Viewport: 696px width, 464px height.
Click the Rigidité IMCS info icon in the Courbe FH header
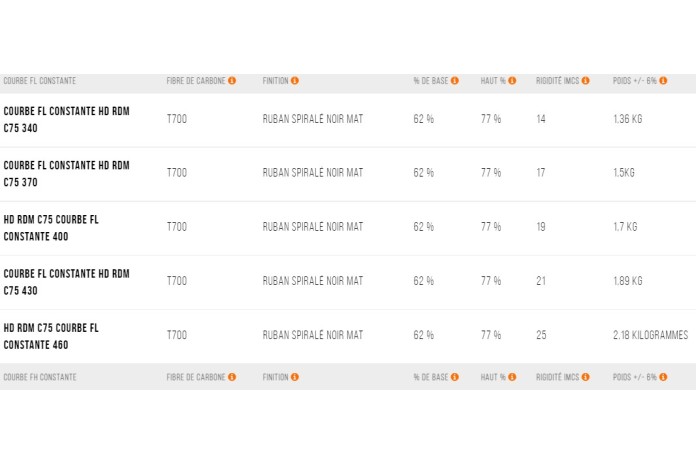586,377
